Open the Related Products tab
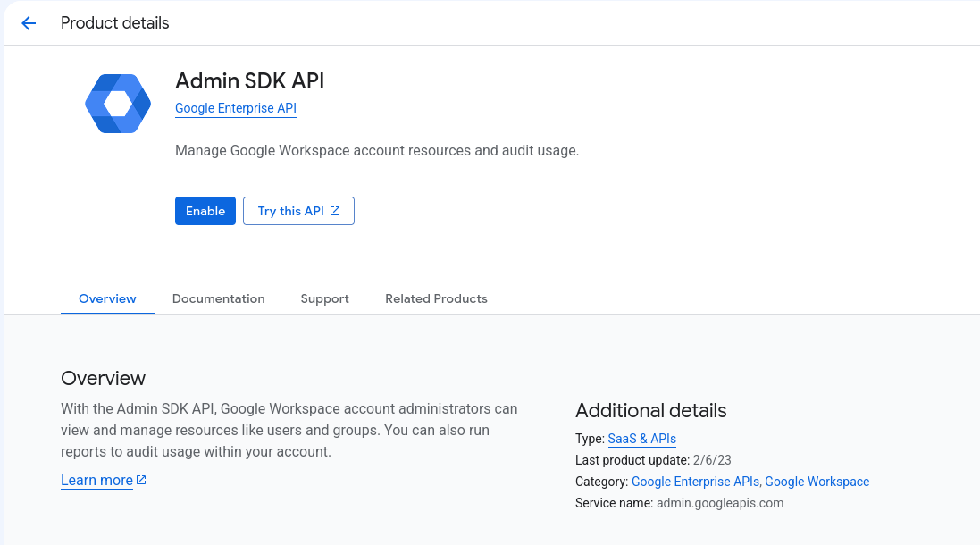This screenshot has height=545, width=980. 436,298
